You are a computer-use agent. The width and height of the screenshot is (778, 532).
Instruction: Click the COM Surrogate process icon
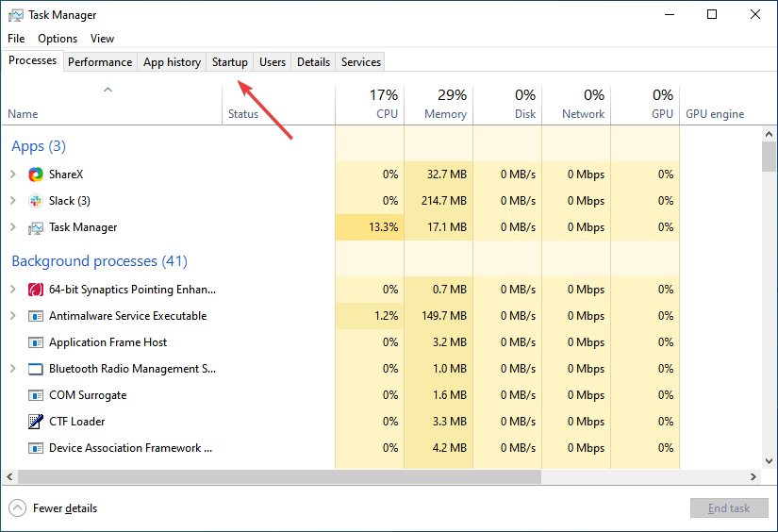pyautogui.click(x=36, y=395)
